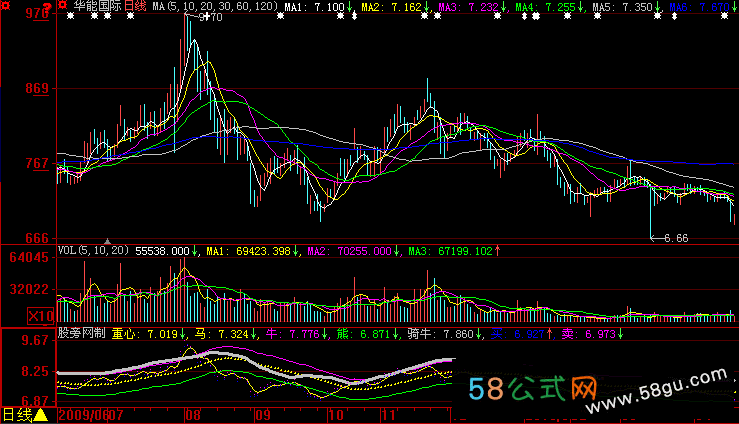Click the 11 month label on the time axis
Screen dimensions: 739x424
pos(388,415)
